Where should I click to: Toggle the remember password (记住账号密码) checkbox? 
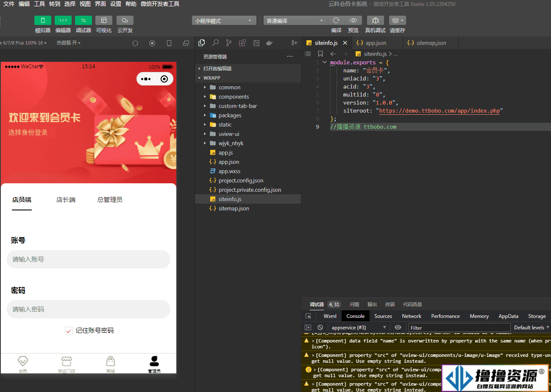69,331
